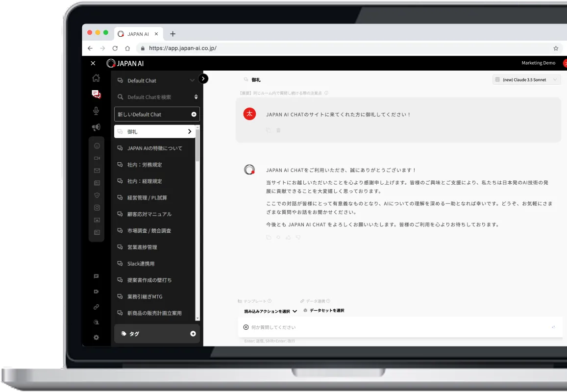Bookmark the page with the star icon
The image size is (567, 392).
pyautogui.click(x=556, y=48)
